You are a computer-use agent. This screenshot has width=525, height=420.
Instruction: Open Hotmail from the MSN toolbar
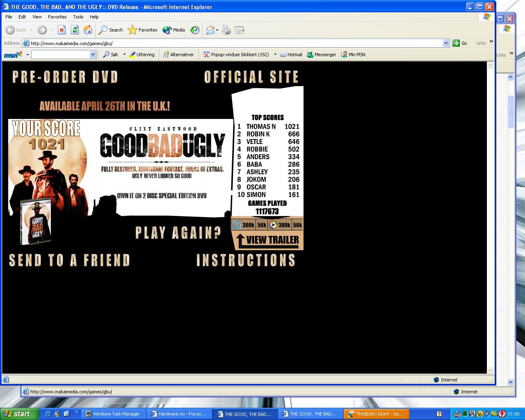click(291, 55)
